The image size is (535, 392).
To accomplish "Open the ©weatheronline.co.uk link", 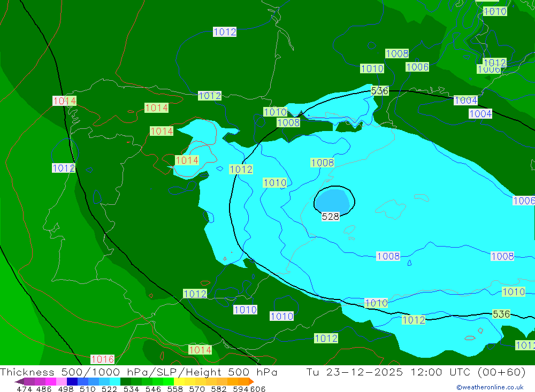I will pos(490,387).
